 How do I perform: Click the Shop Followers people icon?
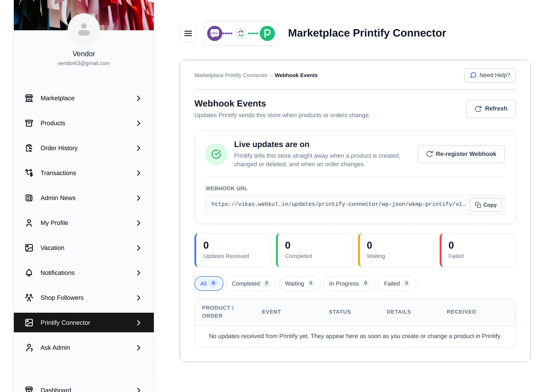coord(29,298)
